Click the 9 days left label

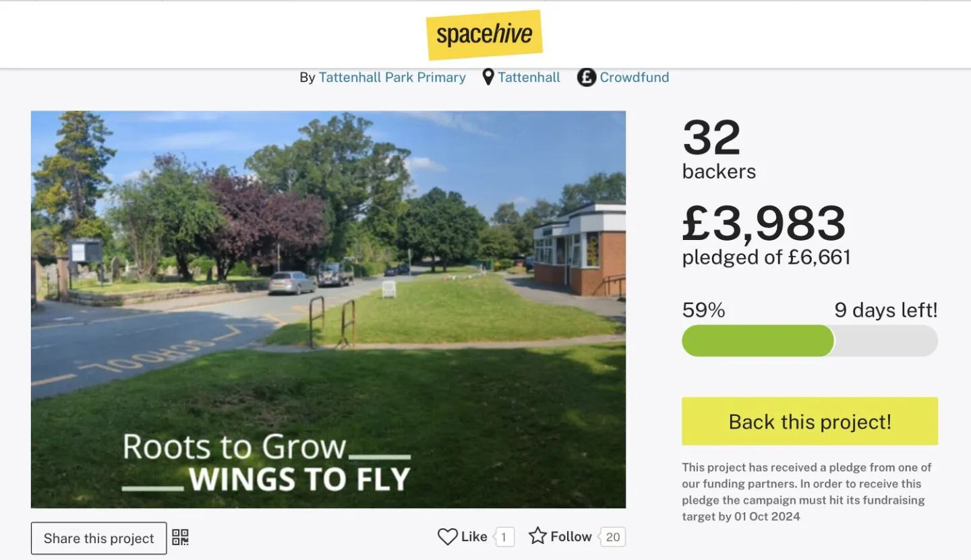point(885,310)
